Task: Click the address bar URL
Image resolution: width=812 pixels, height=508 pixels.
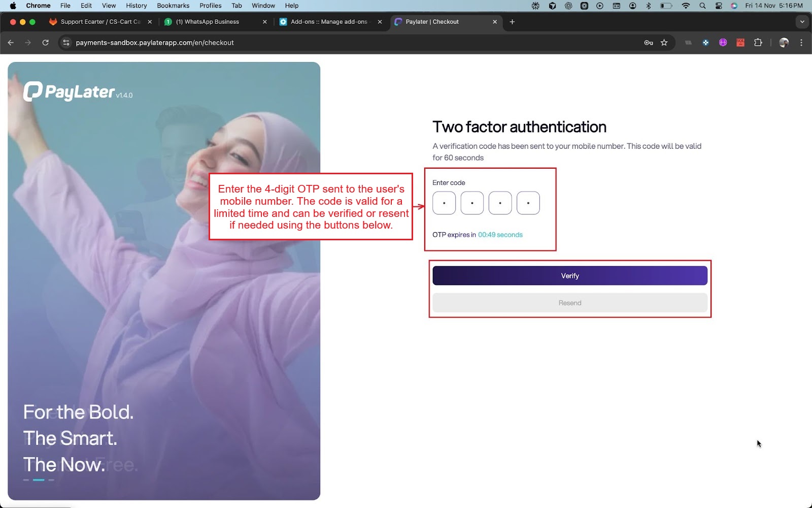Action: pyautogui.click(x=155, y=43)
